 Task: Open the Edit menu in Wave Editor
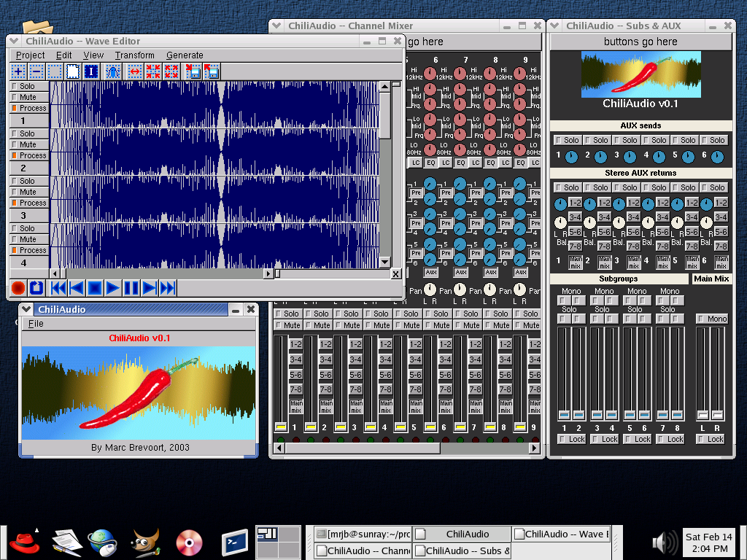click(64, 55)
